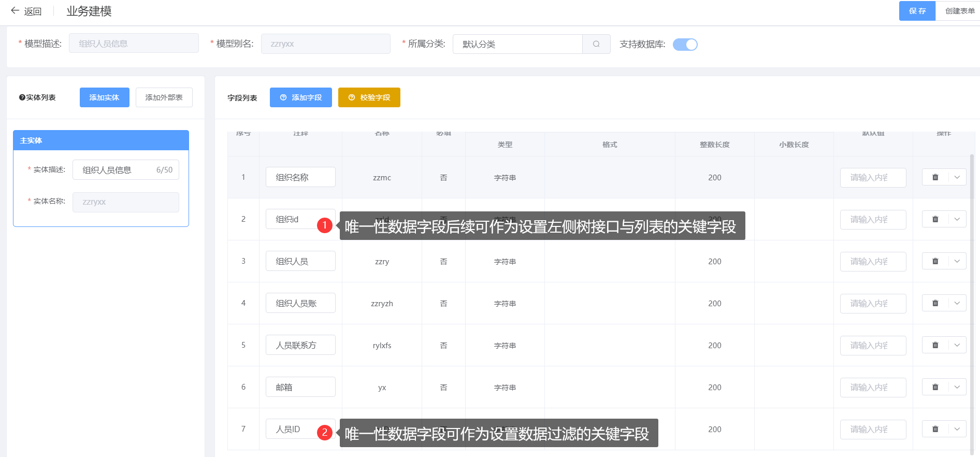Delete the 组织人员账 field row
This screenshot has width=980, height=457.
tap(935, 303)
